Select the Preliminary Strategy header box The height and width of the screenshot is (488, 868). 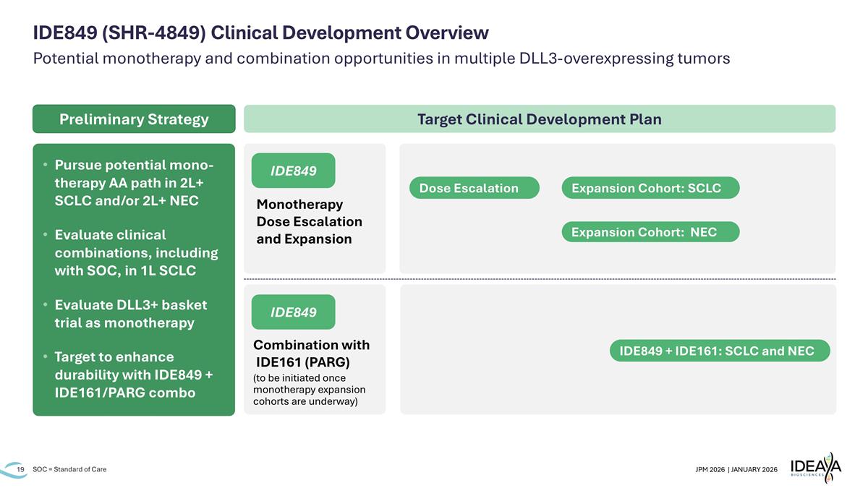(x=134, y=119)
